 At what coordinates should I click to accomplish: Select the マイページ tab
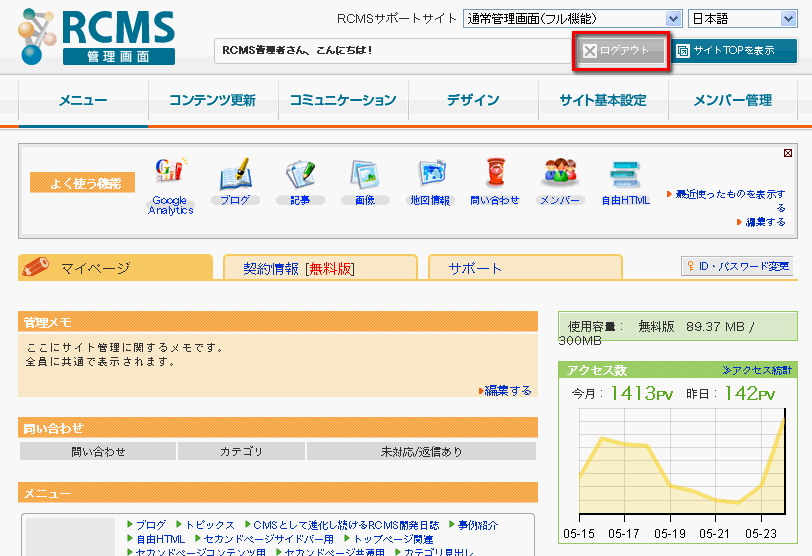115,268
